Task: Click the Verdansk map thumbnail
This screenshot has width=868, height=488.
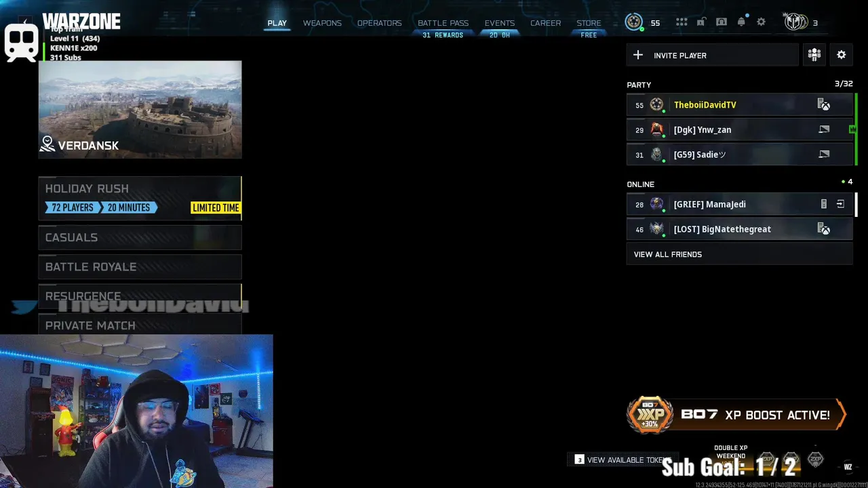Action: [140, 110]
